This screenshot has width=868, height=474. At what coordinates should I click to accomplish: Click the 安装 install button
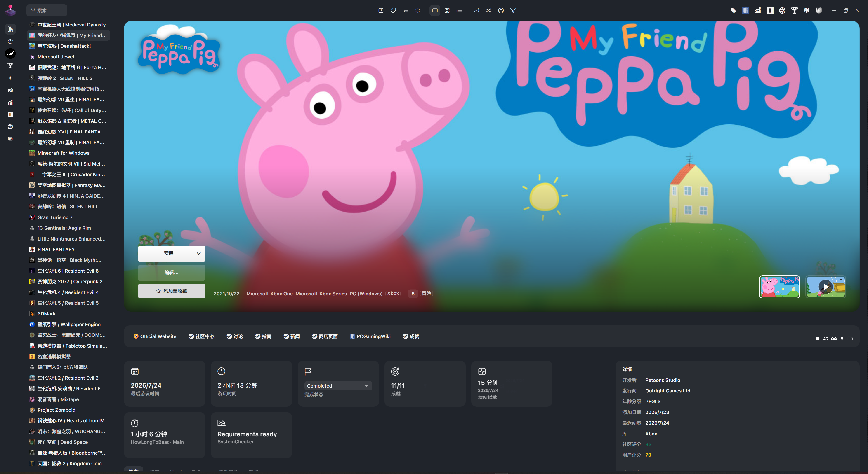coord(165,254)
